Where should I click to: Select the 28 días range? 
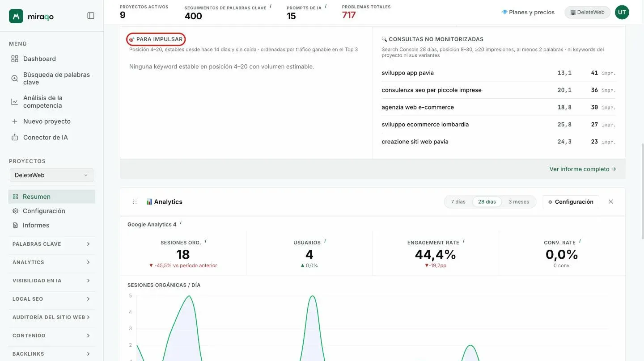(487, 201)
